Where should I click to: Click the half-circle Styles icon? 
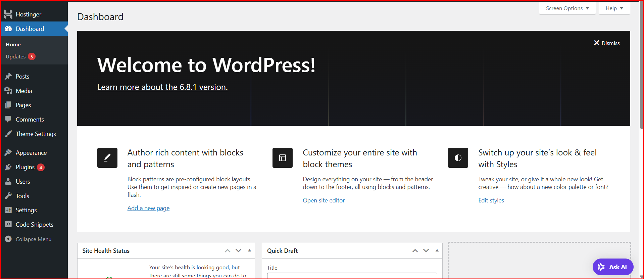tap(458, 158)
